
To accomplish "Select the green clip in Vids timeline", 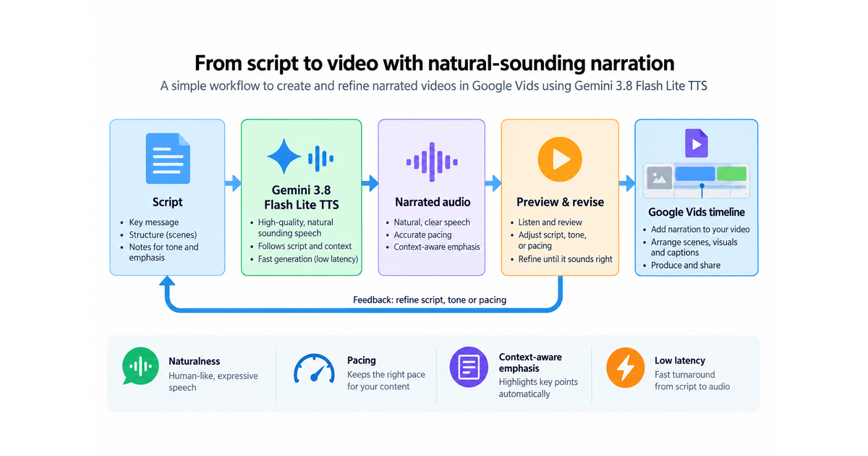I will point(731,174).
